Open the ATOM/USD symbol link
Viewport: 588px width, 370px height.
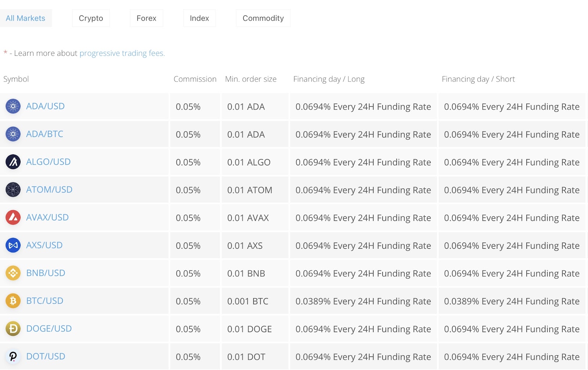(49, 190)
